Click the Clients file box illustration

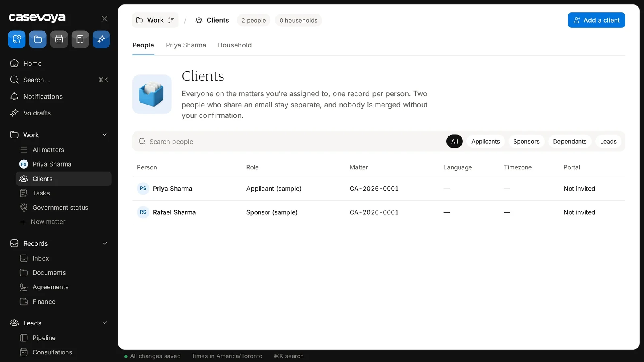[x=152, y=94]
